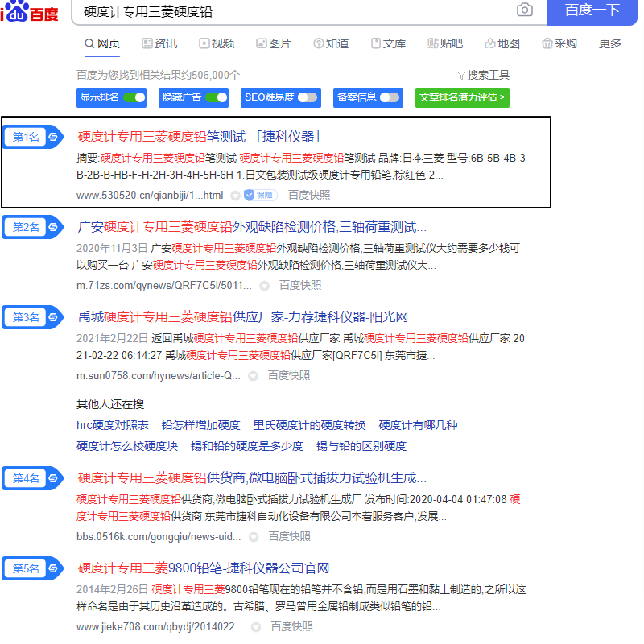This screenshot has width=644, height=644.
Task: Click the 第3名 rank label
Action: pyautogui.click(x=26, y=317)
